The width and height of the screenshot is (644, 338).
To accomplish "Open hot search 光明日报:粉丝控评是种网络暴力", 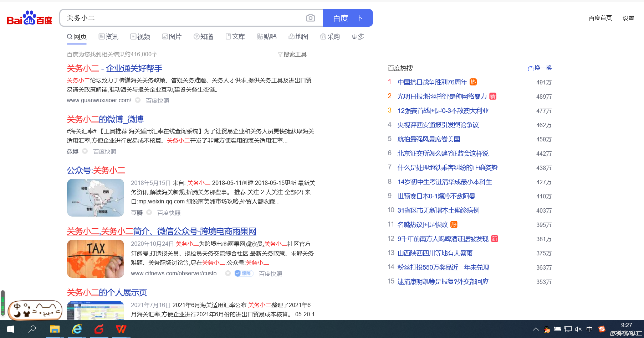I will point(442,97).
